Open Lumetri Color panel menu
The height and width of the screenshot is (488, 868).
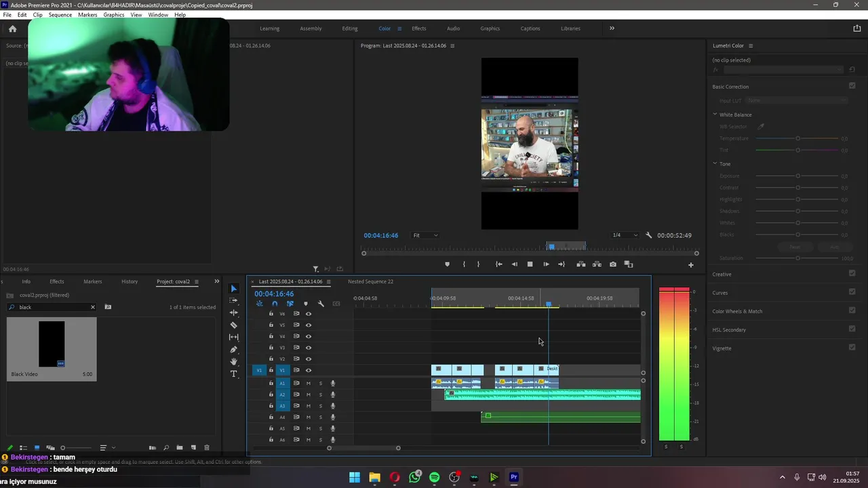[x=751, y=45]
